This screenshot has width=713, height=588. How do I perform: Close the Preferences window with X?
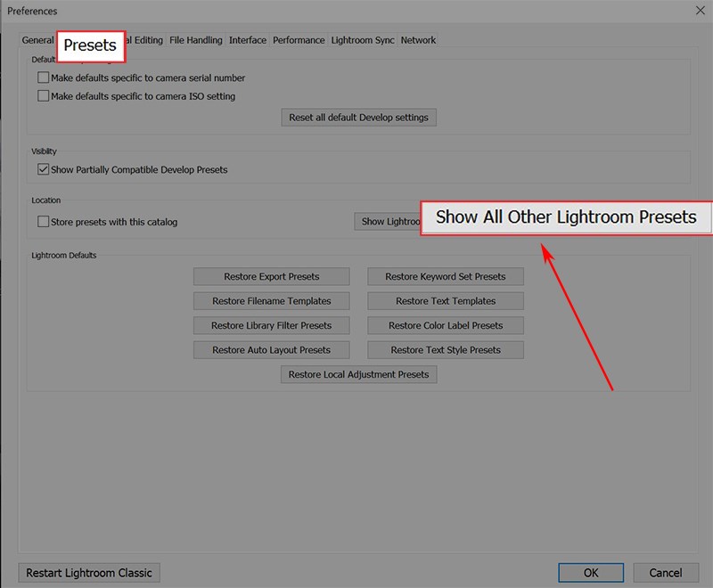(701, 11)
